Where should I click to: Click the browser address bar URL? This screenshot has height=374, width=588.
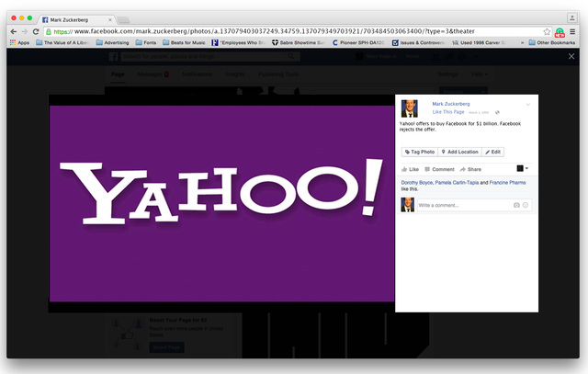tap(274, 31)
